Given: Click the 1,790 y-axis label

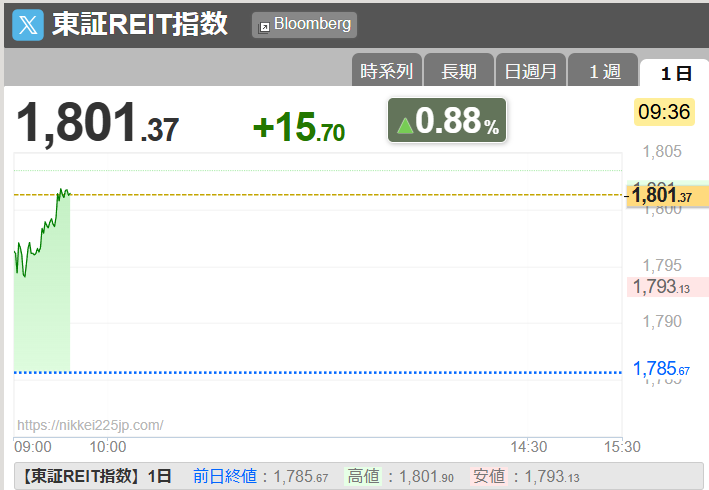Looking at the screenshot, I should tap(662, 321).
